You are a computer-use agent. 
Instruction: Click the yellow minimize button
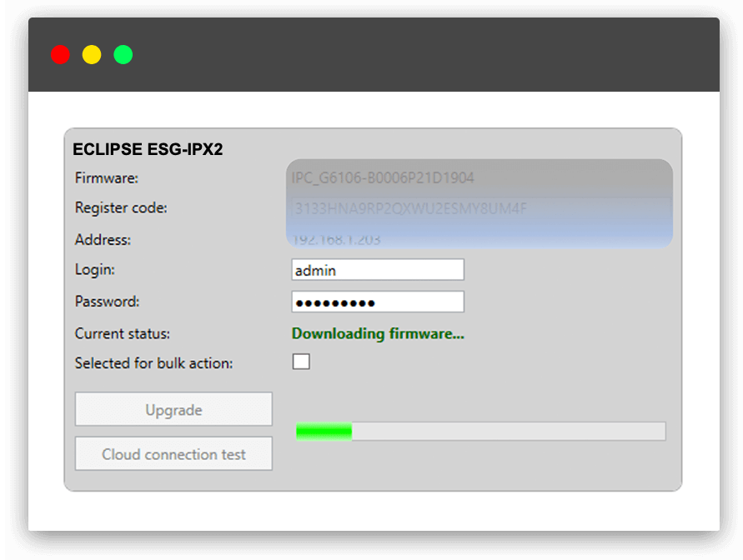(x=92, y=54)
